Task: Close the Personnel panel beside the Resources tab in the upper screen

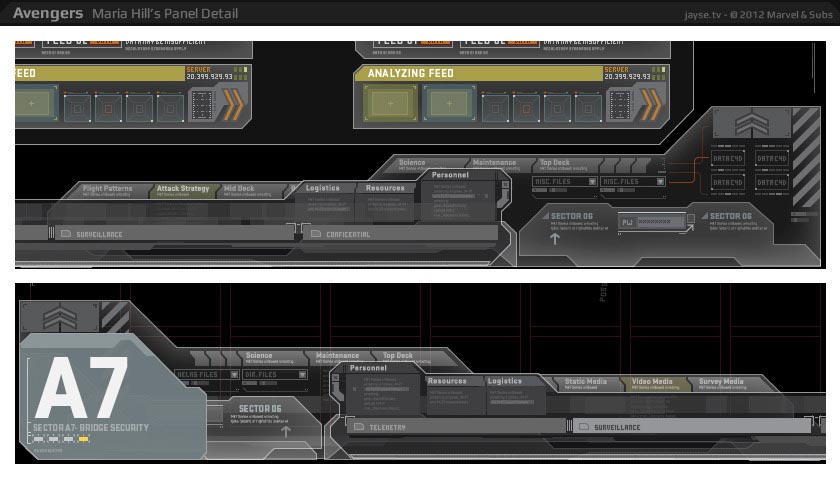Action: click(505, 184)
